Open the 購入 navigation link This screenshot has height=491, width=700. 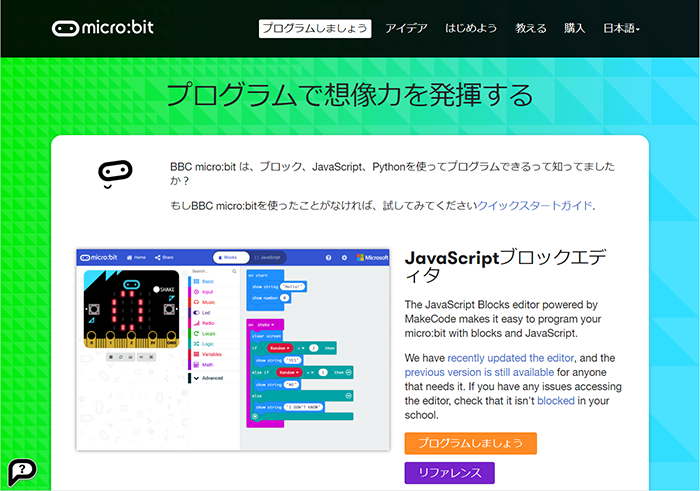(574, 28)
